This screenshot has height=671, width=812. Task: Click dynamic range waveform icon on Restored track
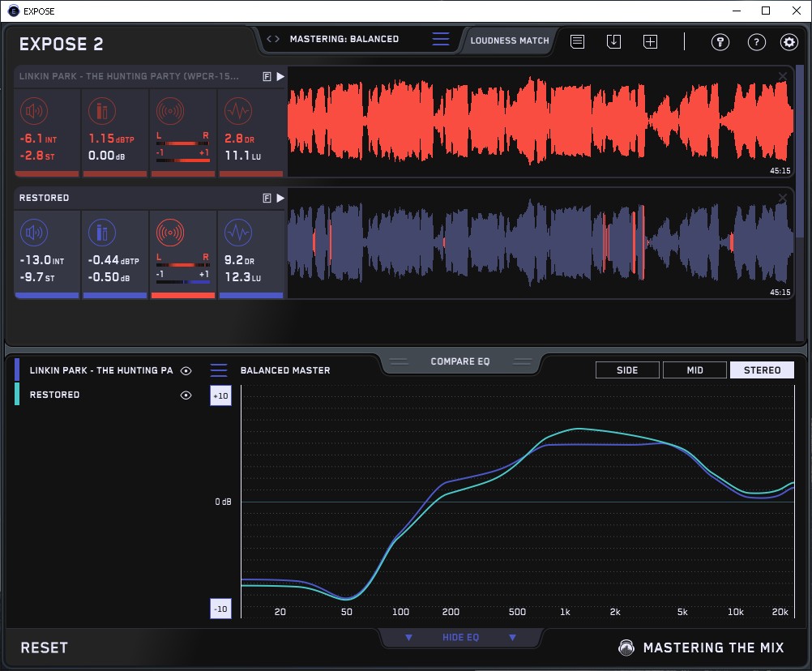click(x=238, y=233)
